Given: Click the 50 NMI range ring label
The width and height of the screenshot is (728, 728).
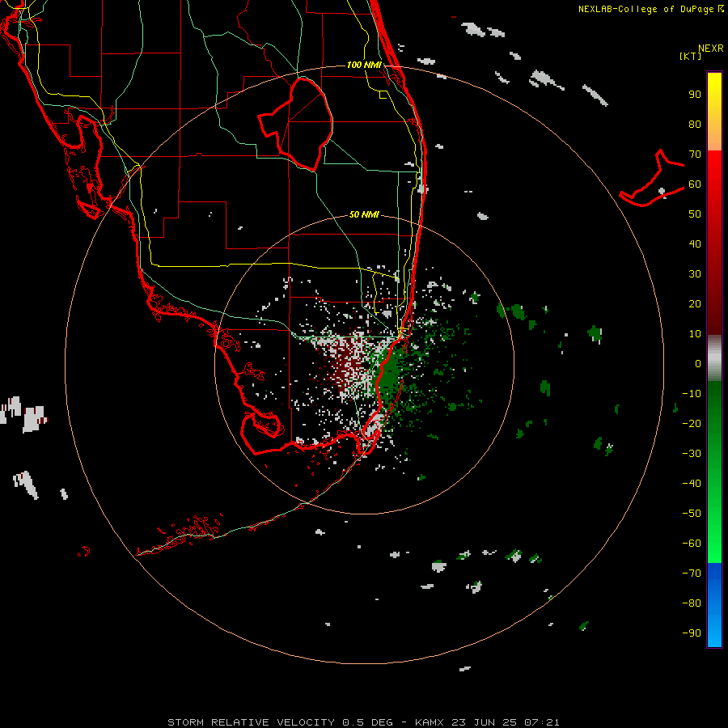Looking at the screenshot, I should coord(365,214).
